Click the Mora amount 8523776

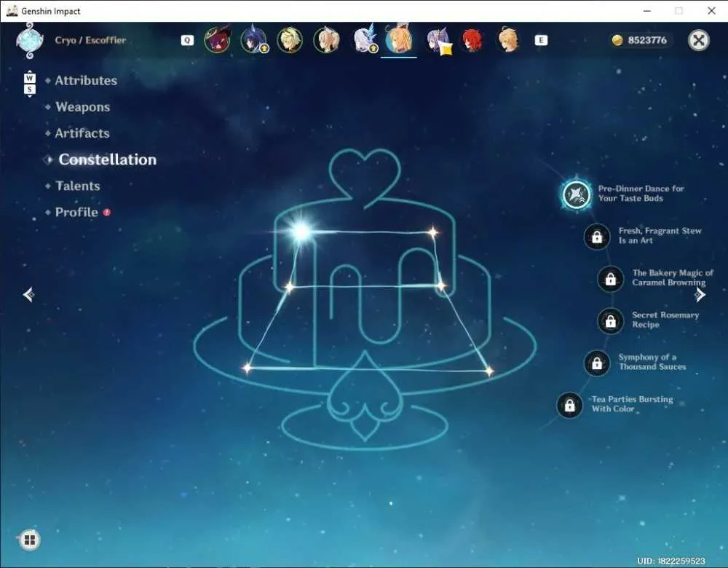[647, 40]
